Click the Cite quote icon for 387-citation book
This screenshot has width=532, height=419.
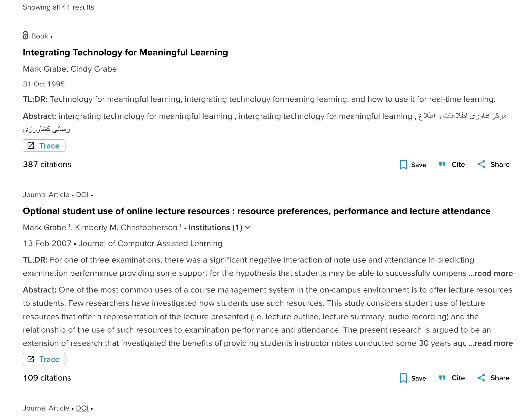click(x=442, y=164)
